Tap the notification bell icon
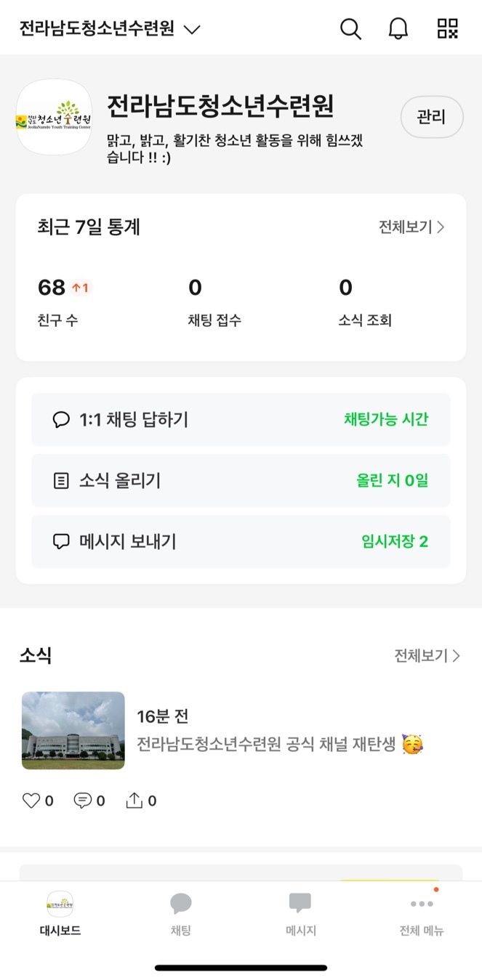482x980 pixels. pos(398,29)
